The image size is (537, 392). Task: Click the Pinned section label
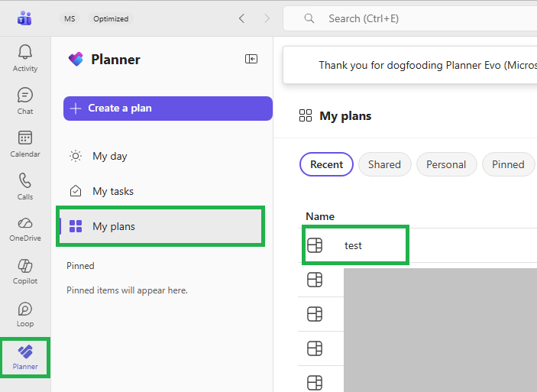coord(80,266)
